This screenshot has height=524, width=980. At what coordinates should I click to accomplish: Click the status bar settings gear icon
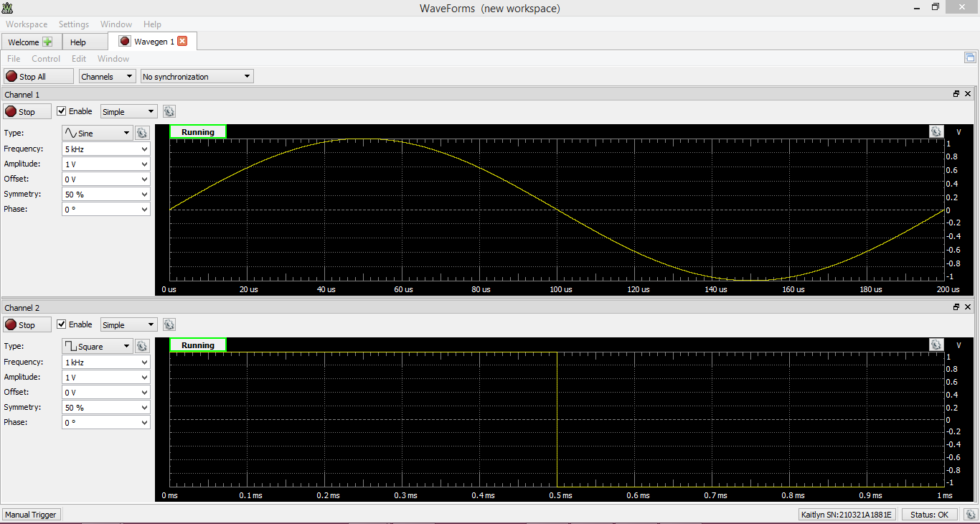coord(970,514)
